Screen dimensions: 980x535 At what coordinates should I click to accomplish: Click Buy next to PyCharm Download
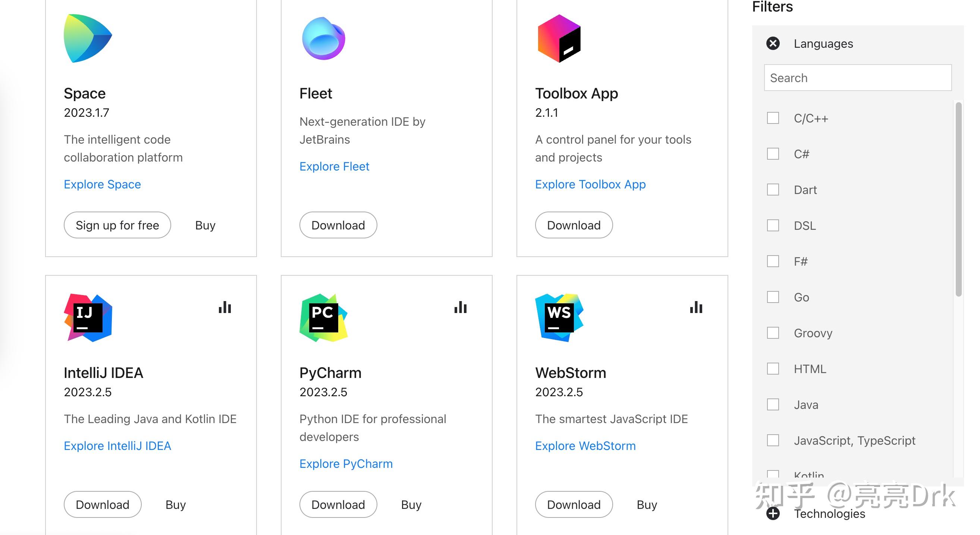click(411, 504)
